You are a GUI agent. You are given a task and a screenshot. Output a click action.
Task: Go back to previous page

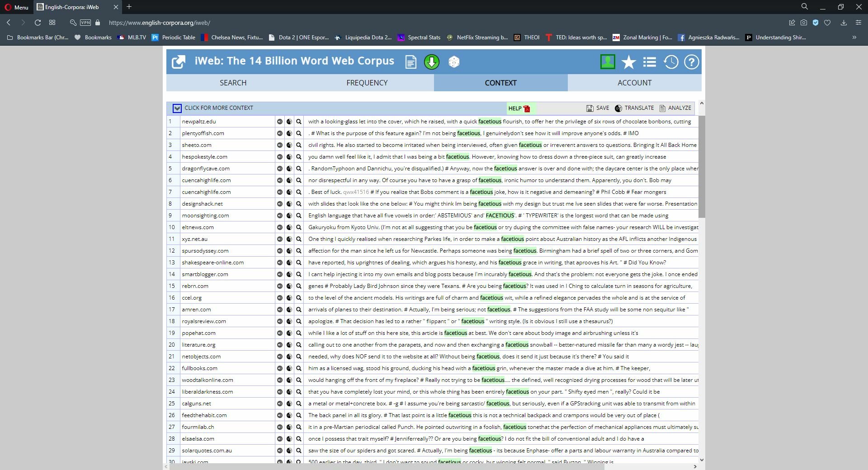[x=9, y=23]
